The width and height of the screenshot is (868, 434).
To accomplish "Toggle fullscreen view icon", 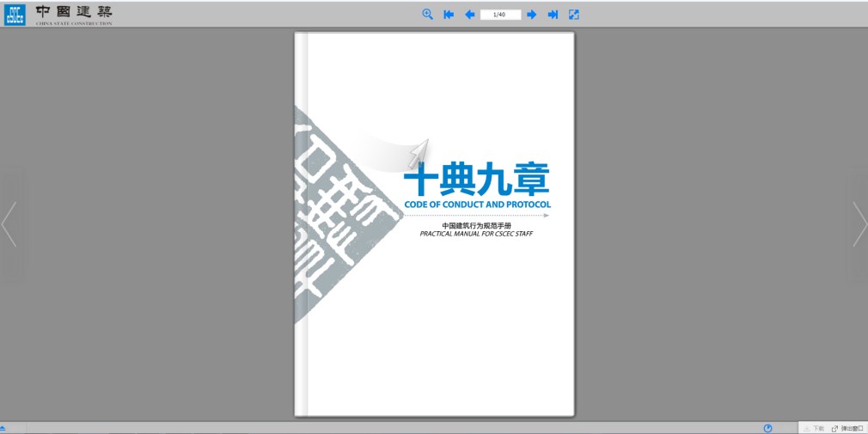I will (x=574, y=15).
